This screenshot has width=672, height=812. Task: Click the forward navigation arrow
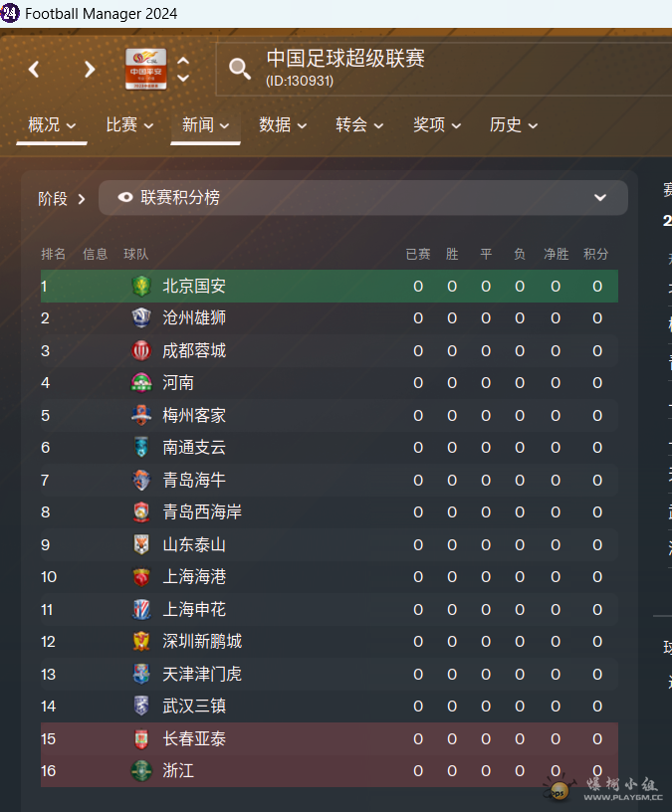(90, 69)
